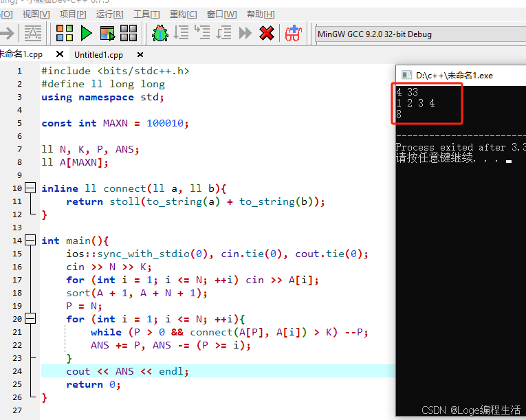Click the reformat code icon

[x=33, y=33]
